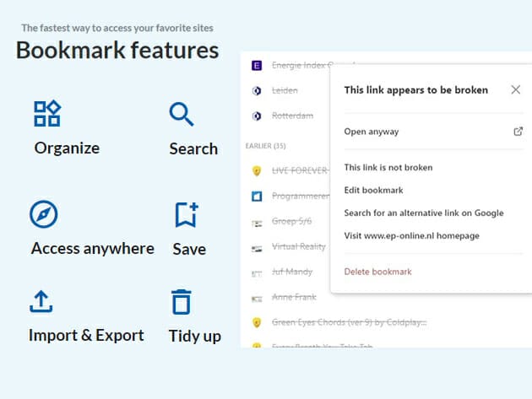Screen dimensions: 532x399
Task: Open the Leiden bookmark
Action: (285, 90)
